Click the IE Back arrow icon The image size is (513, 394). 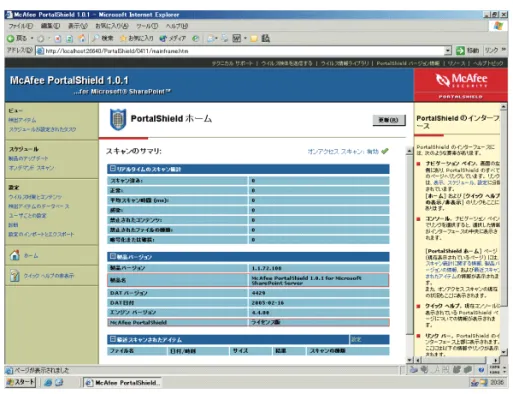11,39
